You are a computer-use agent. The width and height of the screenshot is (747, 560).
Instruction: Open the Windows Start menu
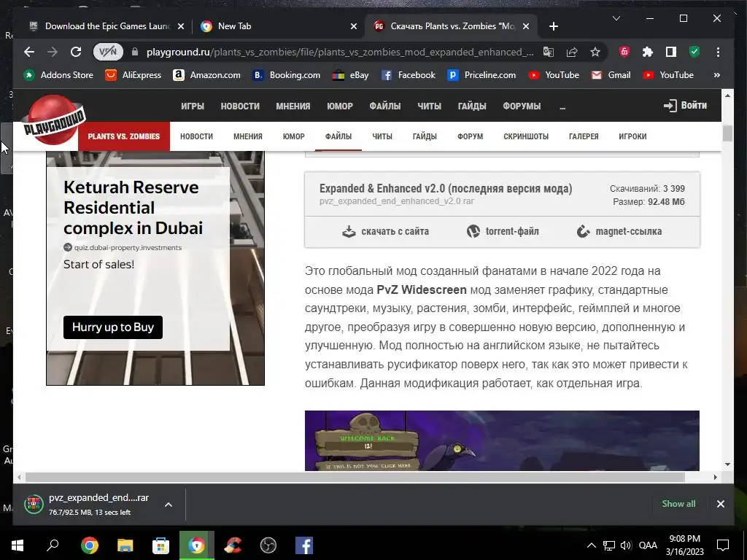[x=18, y=545]
